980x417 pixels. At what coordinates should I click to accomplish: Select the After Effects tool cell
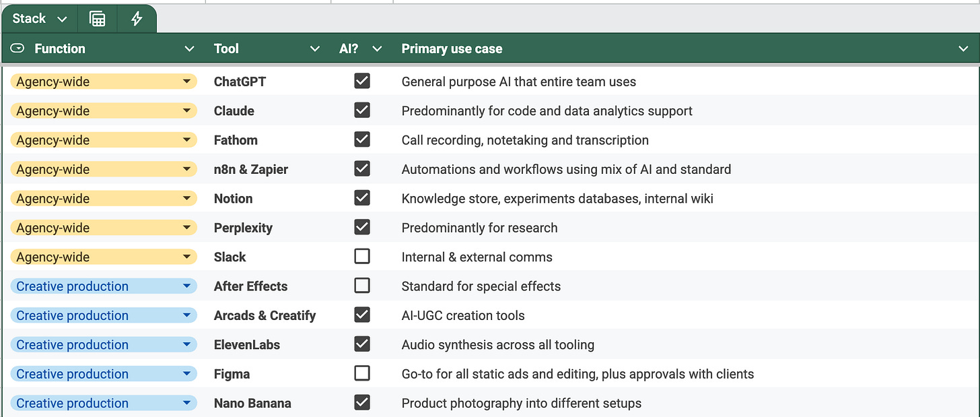[x=268, y=286]
